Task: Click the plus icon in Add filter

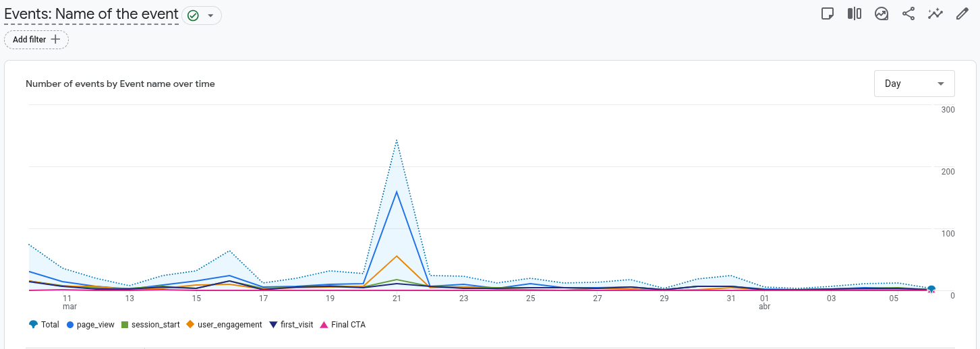Action: (55, 40)
